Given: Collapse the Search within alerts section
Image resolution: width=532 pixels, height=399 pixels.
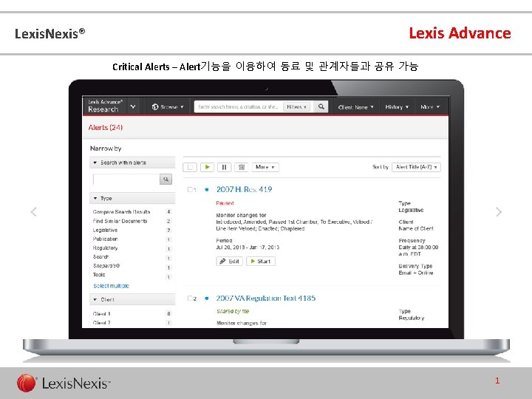Looking at the screenshot, I should point(132,163).
